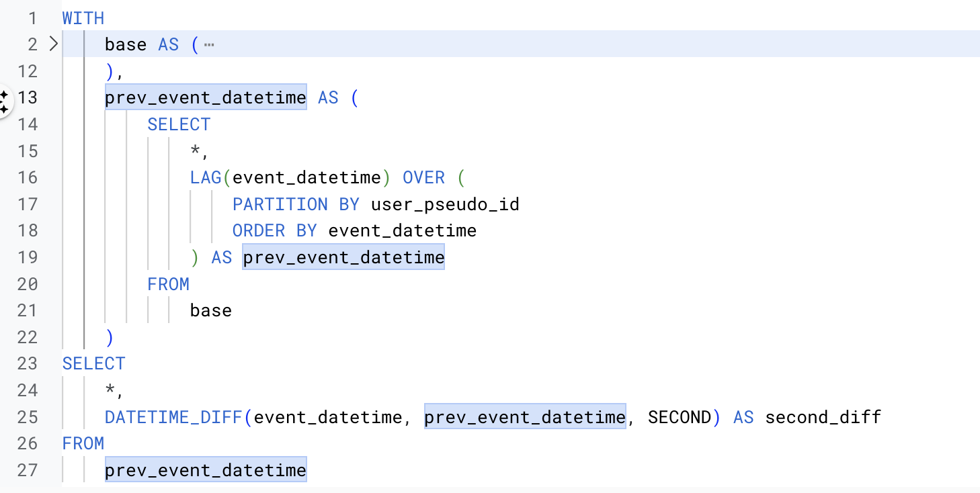This screenshot has height=493, width=980.
Task: Click line number 27 in the gutter
Action: [28, 469]
